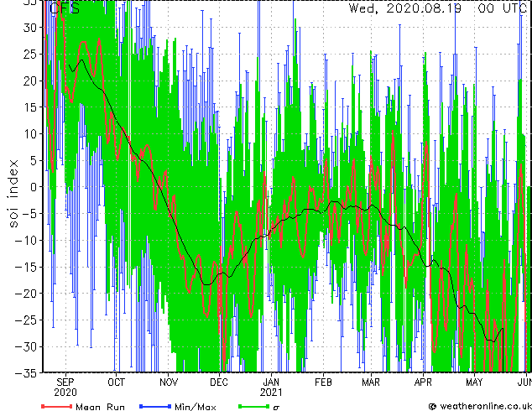This screenshot has height=411, width=532.
Task: Click the 'APR' month label
Action: point(423,382)
